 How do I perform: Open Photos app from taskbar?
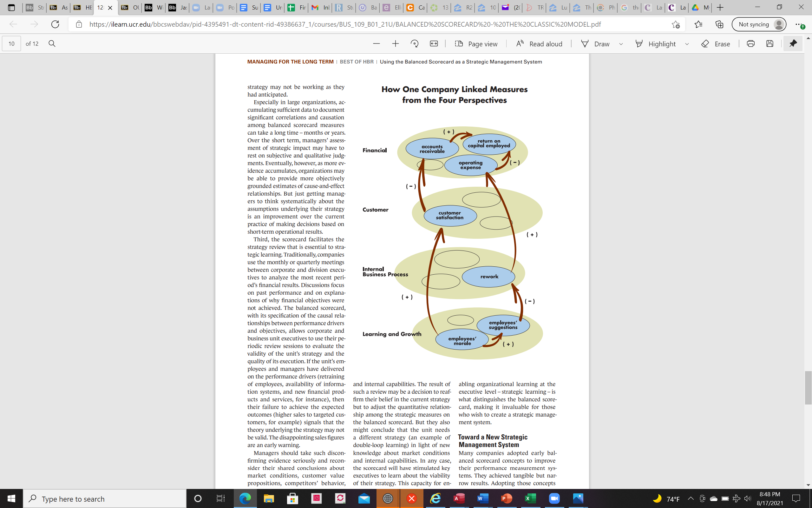(x=578, y=498)
